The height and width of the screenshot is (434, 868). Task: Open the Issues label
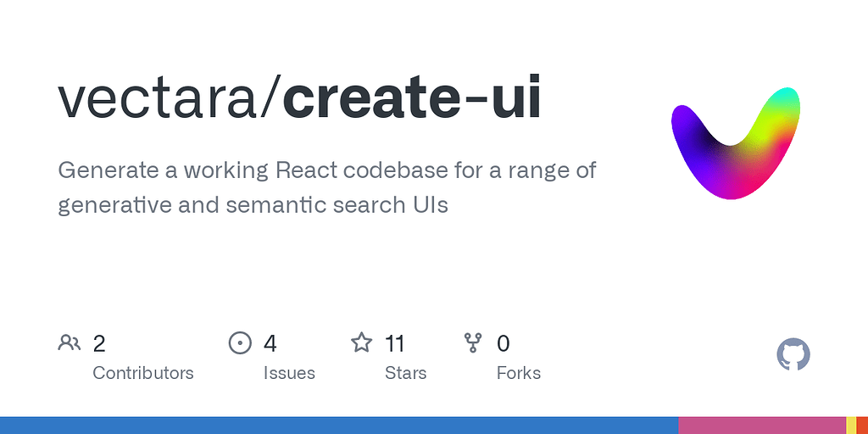(288, 373)
